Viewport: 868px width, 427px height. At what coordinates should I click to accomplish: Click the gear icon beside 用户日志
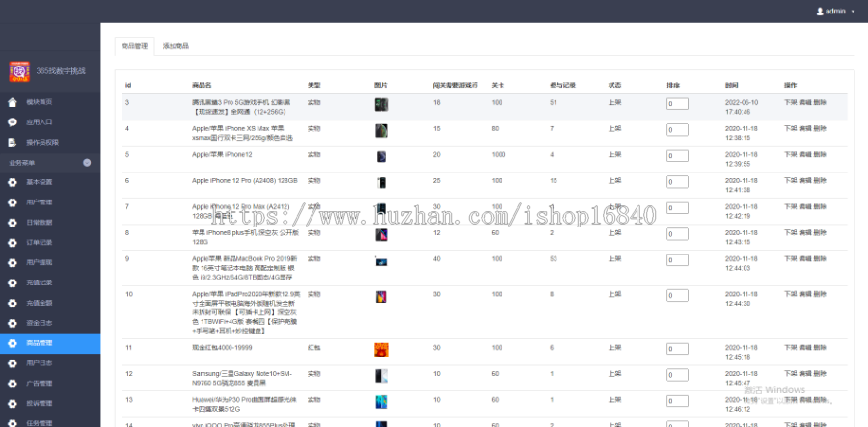tap(13, 363)
